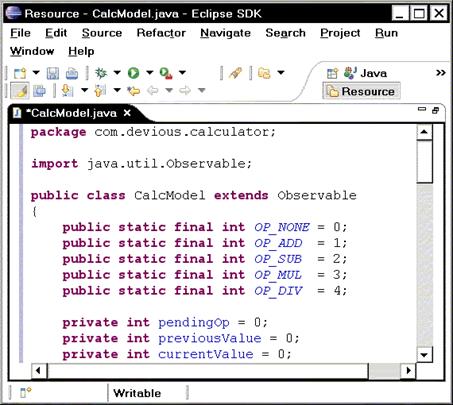Screen dimensions: 453x405
Task: Click the Print icon in toolbar
Action: click(x=71, y=73)
